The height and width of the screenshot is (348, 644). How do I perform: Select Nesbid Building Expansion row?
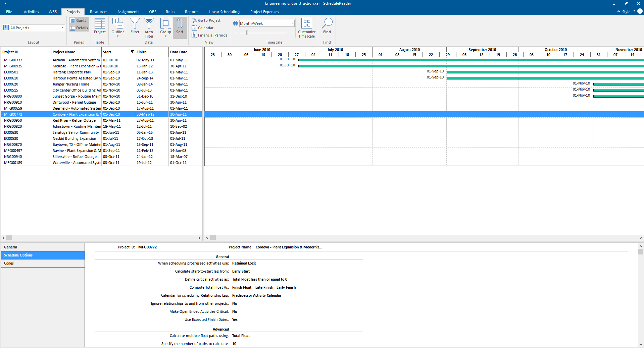[101, 138]
